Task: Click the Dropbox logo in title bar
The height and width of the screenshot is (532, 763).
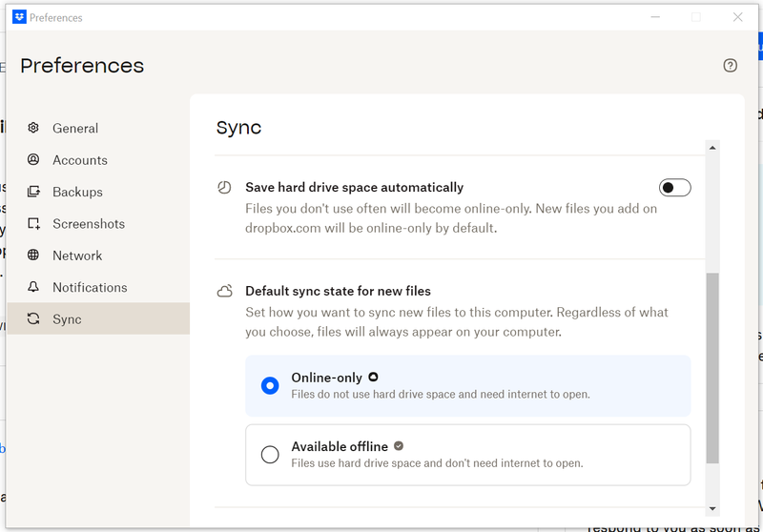Action: 19,17
